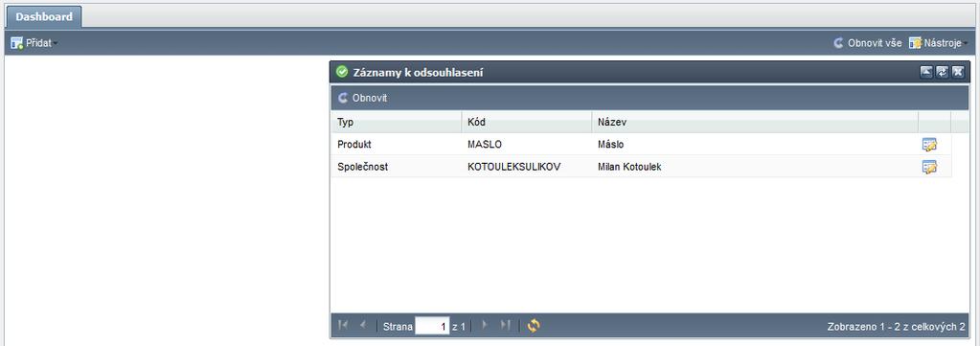The image size is (980, 346).
Task: Select the Dashboard tab
Action: [44, 17]
